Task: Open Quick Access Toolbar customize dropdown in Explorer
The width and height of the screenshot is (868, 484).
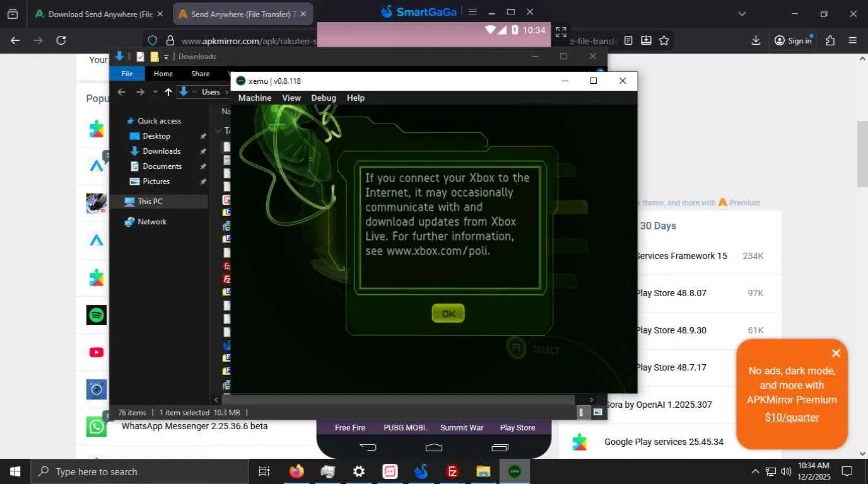Action: pos(167,57)
